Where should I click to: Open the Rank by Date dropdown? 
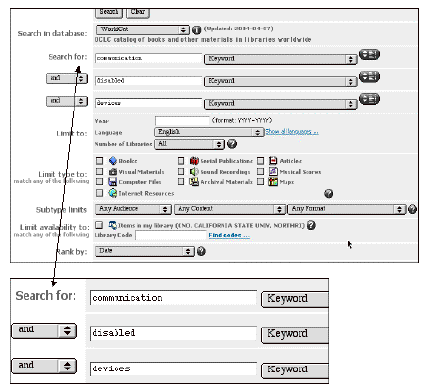(x=145, y=251)
